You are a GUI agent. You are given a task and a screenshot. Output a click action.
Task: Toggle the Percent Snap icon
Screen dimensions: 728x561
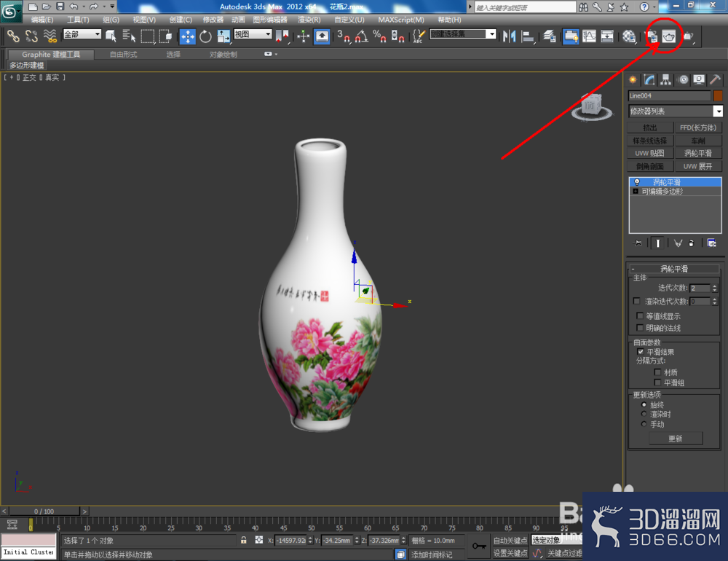[379, 36]
